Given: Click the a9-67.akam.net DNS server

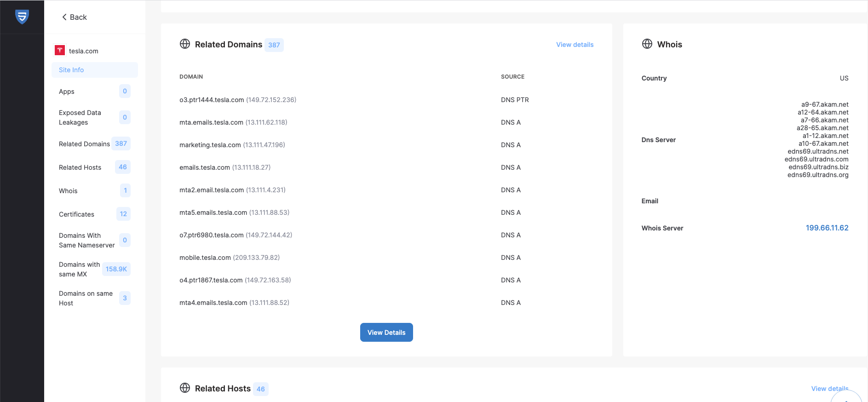Looking at the screenshot, I should click(x=825, y=104).
